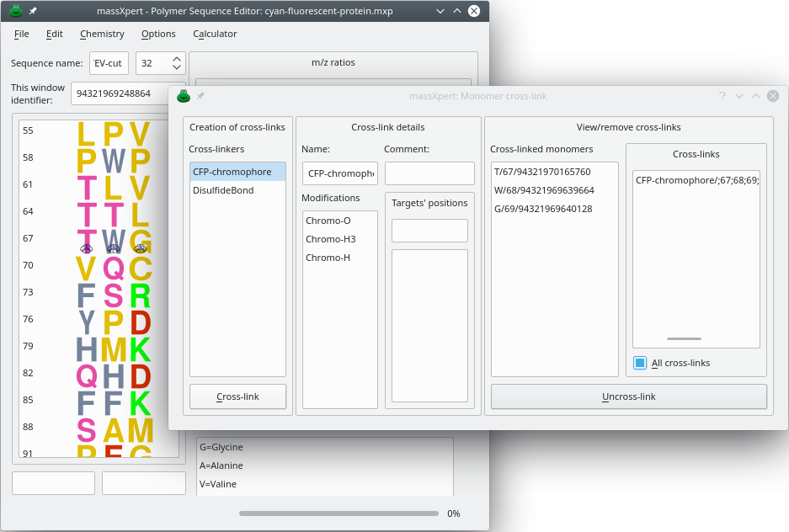The width and height of the screenshot is (789, 532).
Task: Select W/68 in the Cross-linked monomers list
Action: pos(544,190)
